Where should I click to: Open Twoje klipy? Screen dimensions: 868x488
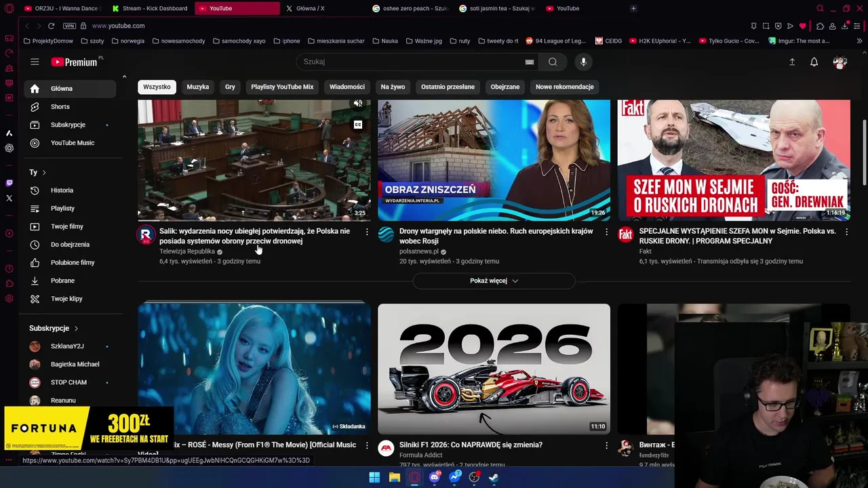70,299
